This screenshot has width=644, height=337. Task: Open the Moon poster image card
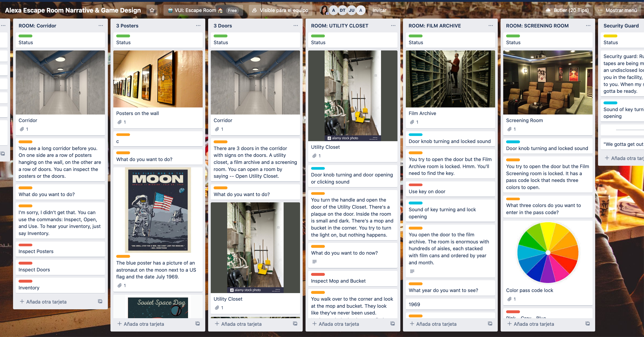coord(158,210)
